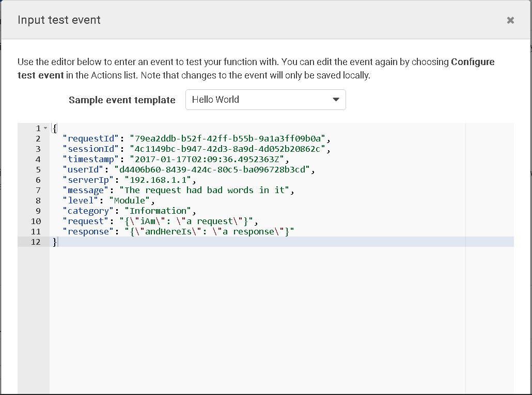Click the Sample event template label

pyautogui.click(x=122, y=100)
